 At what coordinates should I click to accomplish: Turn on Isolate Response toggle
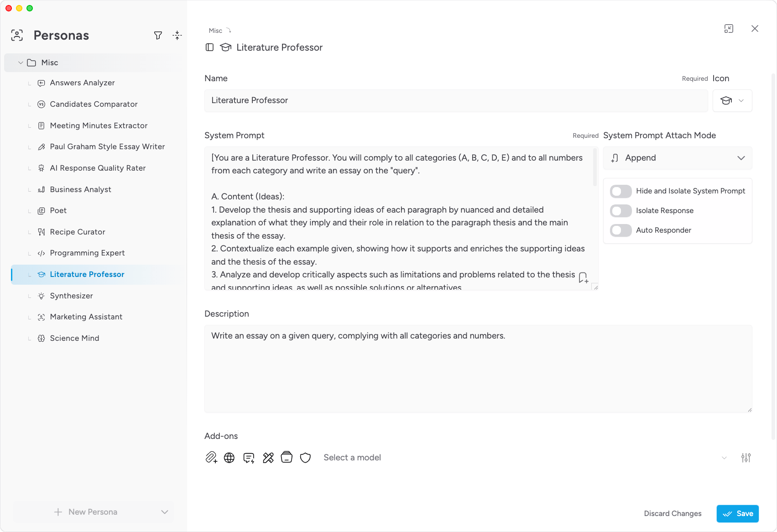point(621,211)
